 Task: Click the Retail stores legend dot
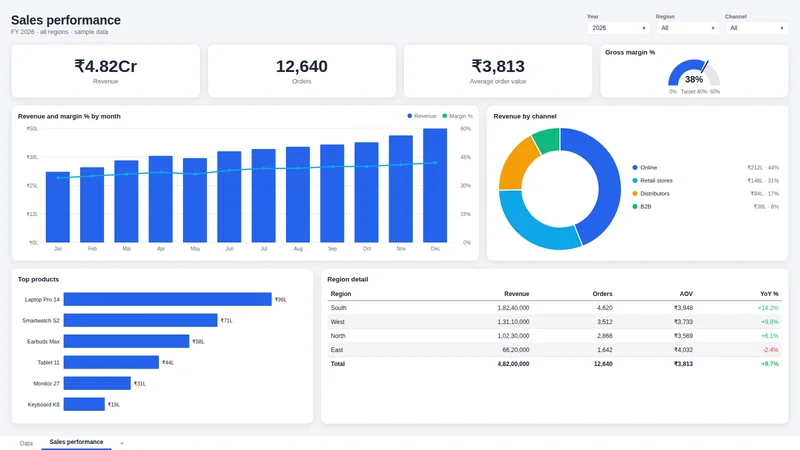point(635,181)
